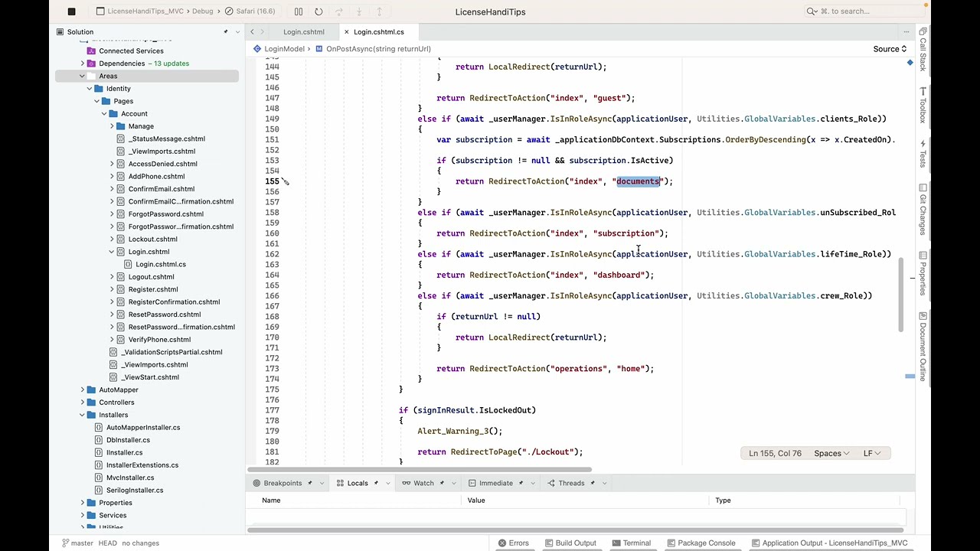The height and width of the screenshot is (551, 980).
Task: Pause debugger execution
Action: pos(299,11)
